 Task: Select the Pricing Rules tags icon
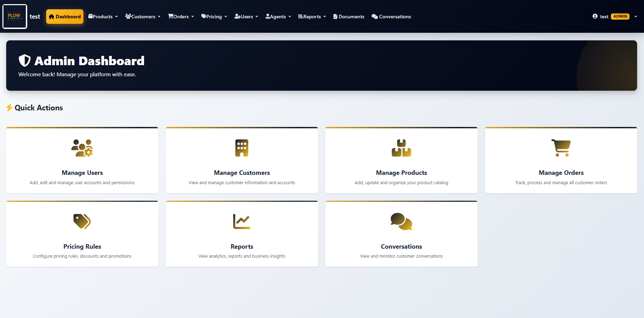pos(82,221)
